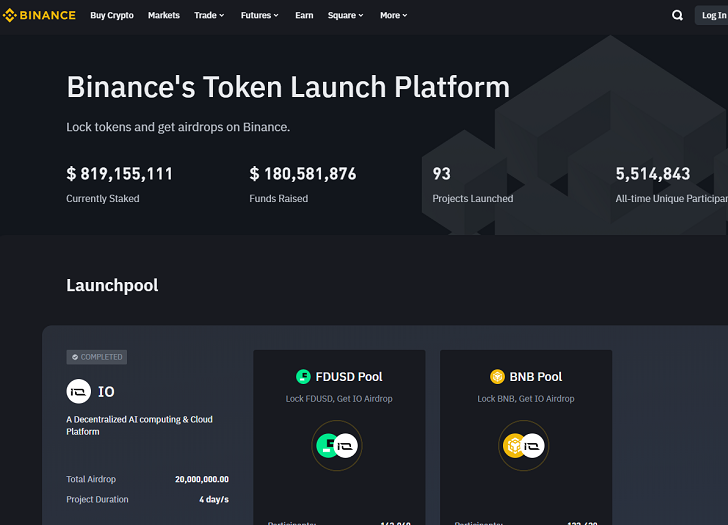This screenshot has width=728, height=525.
Task: Click the Project Duration label
Action: pos(98,499)
